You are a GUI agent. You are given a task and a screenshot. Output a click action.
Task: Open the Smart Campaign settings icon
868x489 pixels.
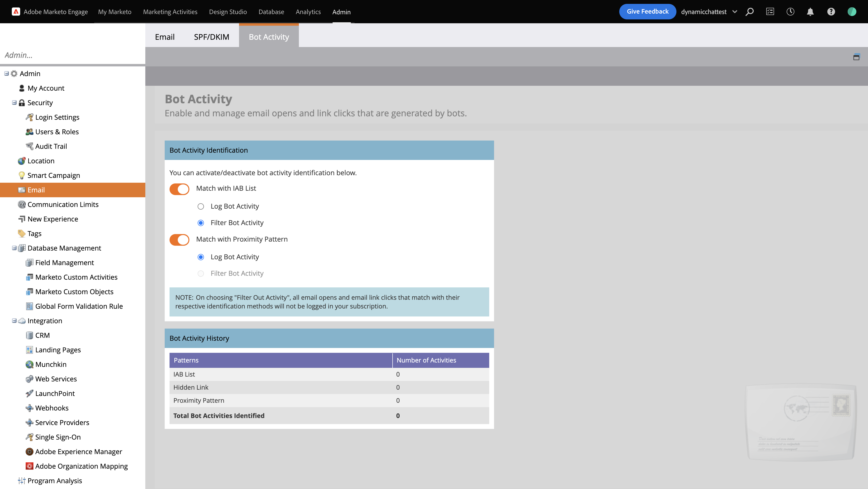click(22, 175)
